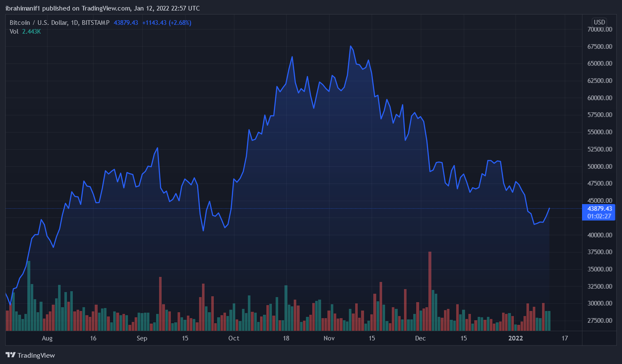Image resolution: width=622 pixels, height=364 pixels.
Task: Click the +1143.43 (+2.68%) change value
Action: tap(167, 23)
